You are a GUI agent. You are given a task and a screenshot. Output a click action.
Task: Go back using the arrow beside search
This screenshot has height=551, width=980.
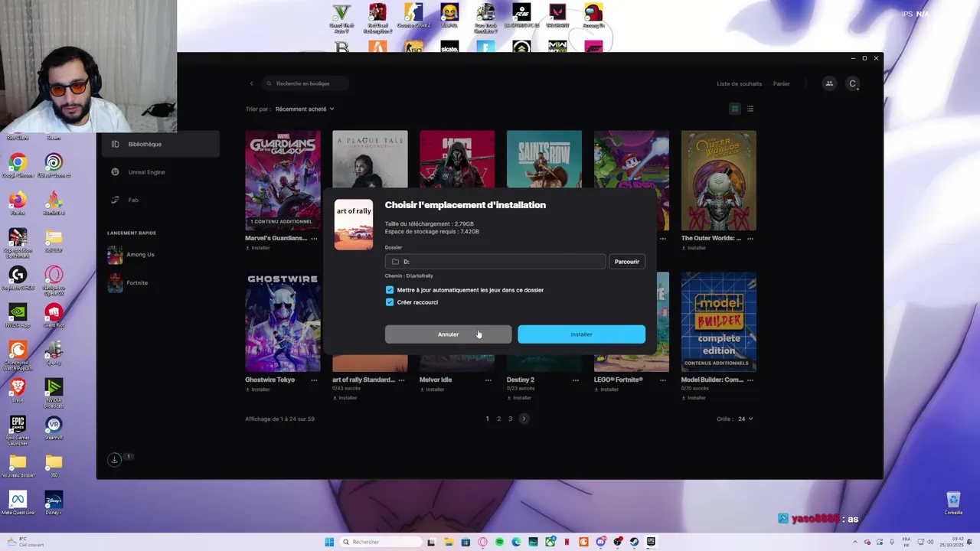251,83
